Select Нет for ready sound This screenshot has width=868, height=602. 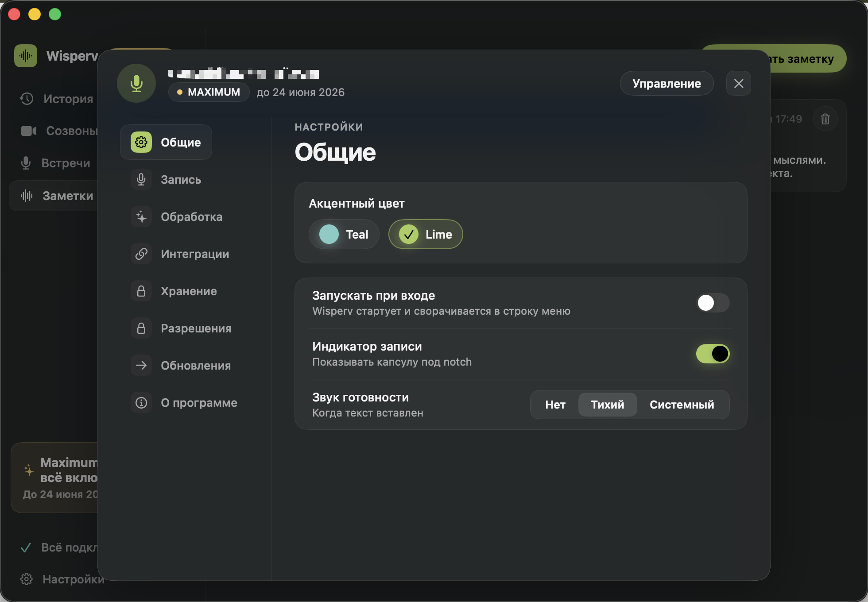pyautogui.click(x=555, y=405)
